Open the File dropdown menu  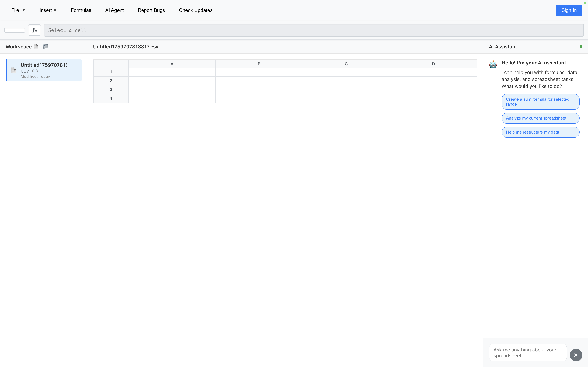18,10
